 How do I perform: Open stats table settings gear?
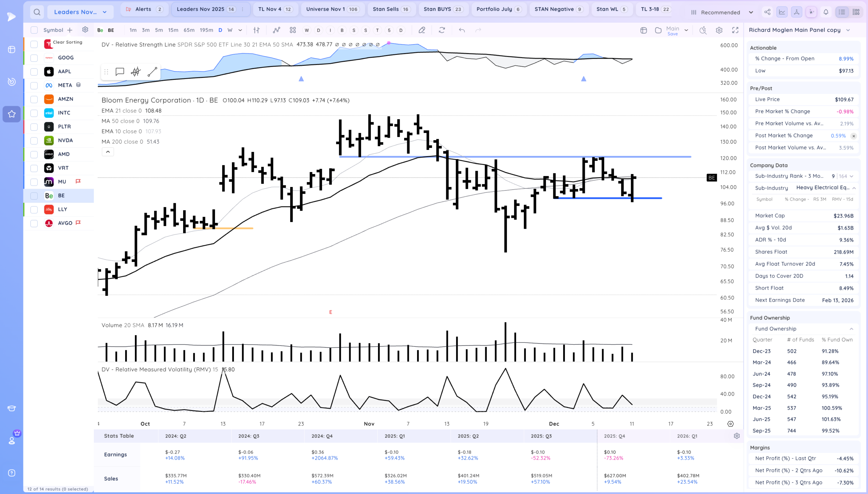pyautogui.click(x=737, y=436)
